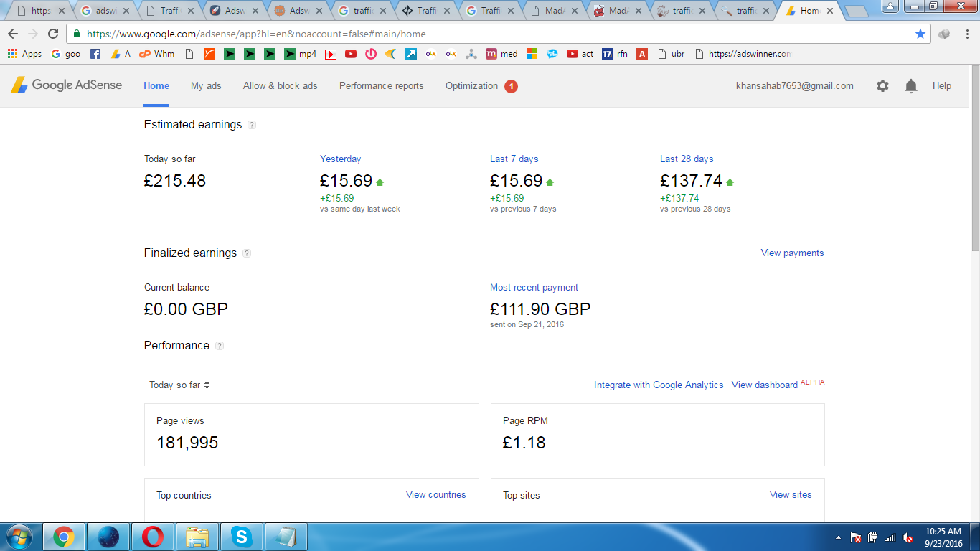Open the Yesterday earnings link
The width and height of the screenshot is (980, 551).
coord(341,159)
